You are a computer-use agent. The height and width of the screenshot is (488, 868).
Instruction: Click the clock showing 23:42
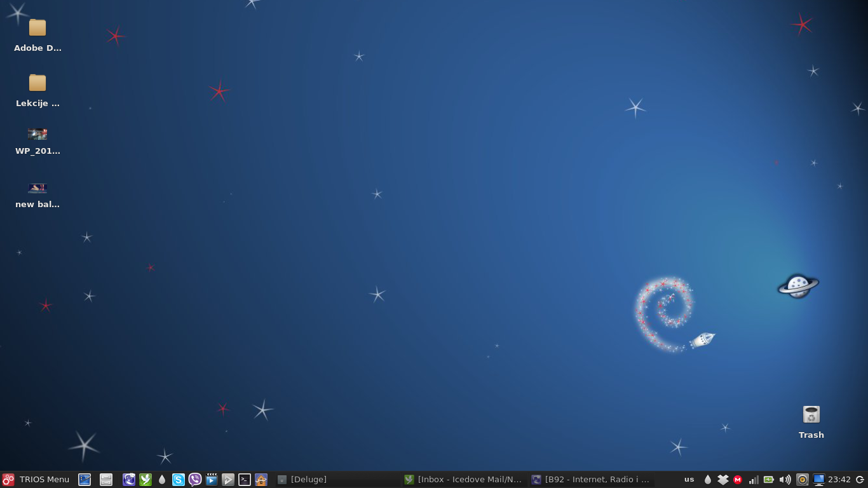(x=839, y=480)
